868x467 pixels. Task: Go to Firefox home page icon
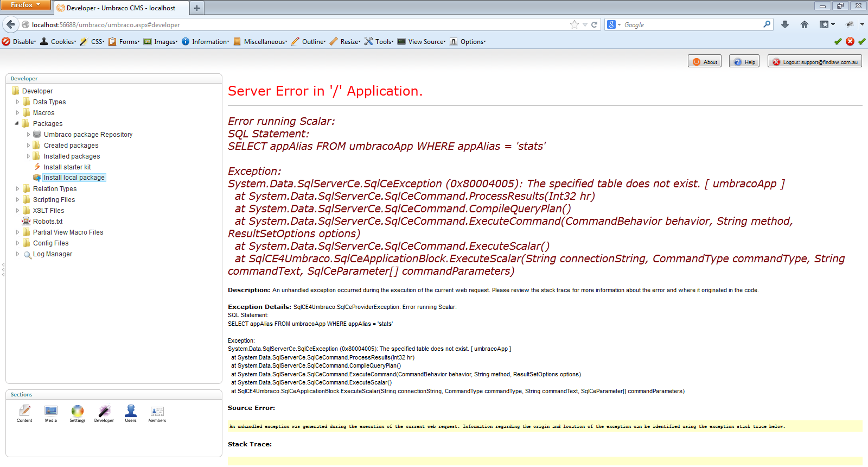pyautogui.click(x=805, y=24)
